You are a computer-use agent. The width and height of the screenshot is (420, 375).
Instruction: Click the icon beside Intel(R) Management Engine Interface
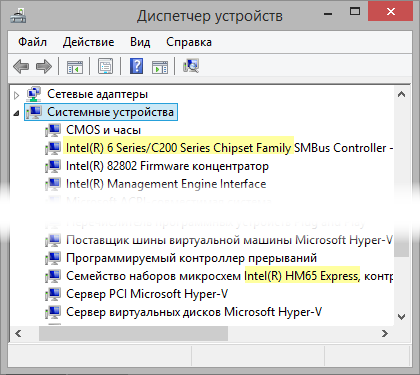point(53,184)
